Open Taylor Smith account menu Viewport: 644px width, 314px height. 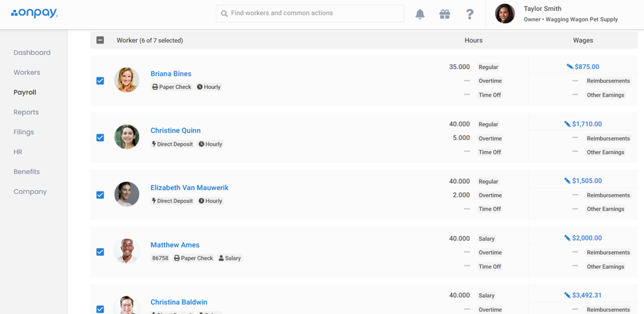point(557,14)
